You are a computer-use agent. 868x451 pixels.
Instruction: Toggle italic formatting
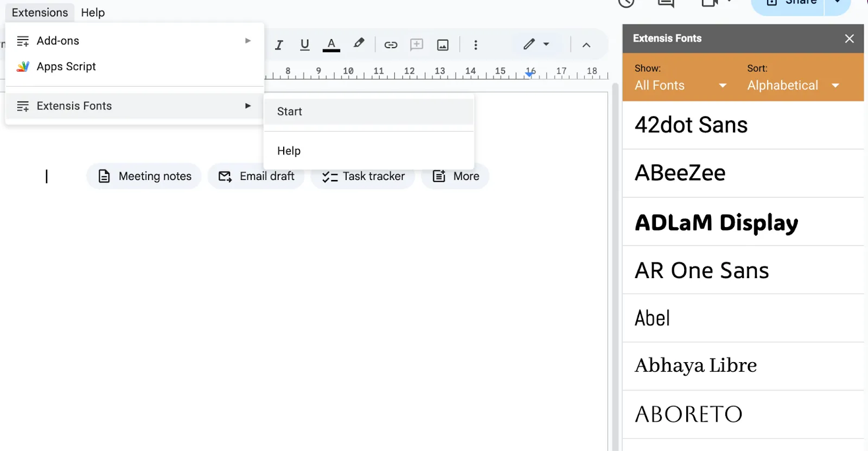point(279,45)
